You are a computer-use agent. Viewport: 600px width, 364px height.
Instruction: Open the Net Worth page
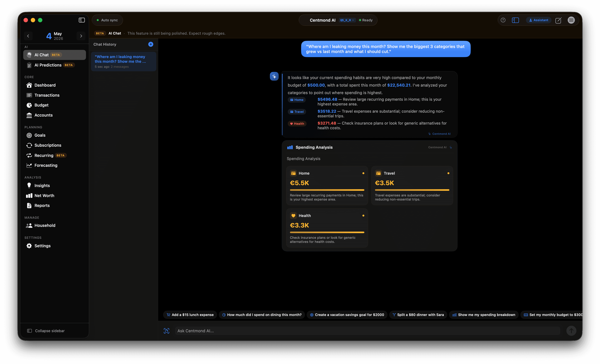point(55,195)
